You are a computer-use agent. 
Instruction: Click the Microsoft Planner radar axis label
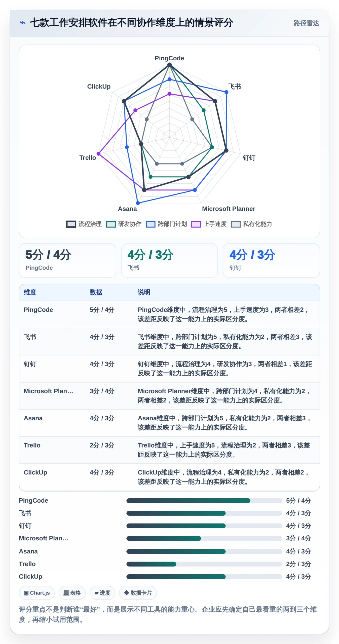229,209
